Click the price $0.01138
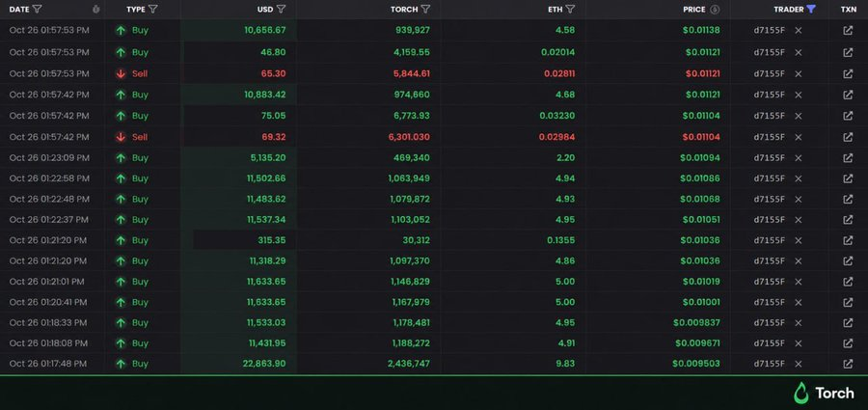The height and width of the screenshot is (410, 868). click(701, 31)
